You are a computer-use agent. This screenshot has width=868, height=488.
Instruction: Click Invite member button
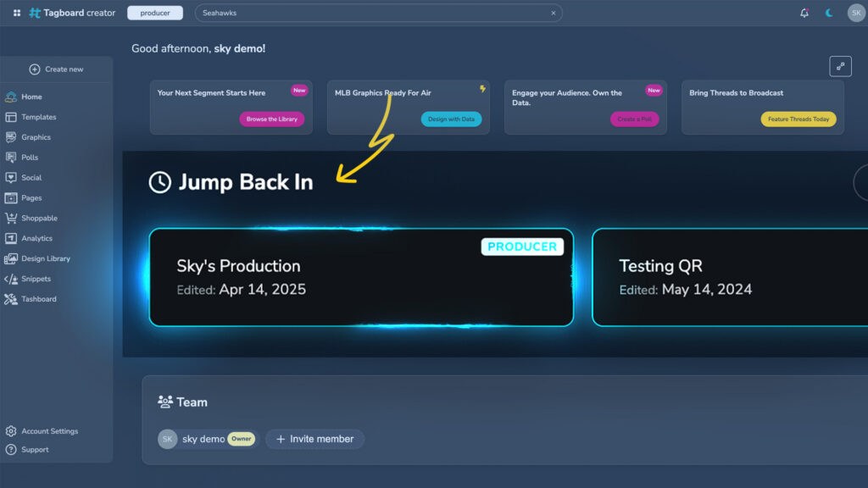click(315, 440)
